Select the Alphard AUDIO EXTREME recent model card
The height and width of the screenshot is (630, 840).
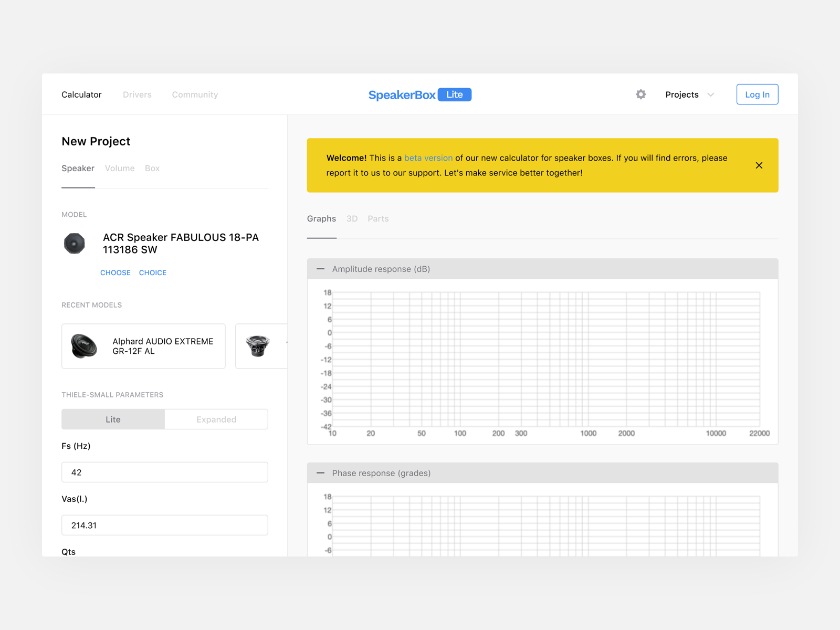[x=143, y=346]
